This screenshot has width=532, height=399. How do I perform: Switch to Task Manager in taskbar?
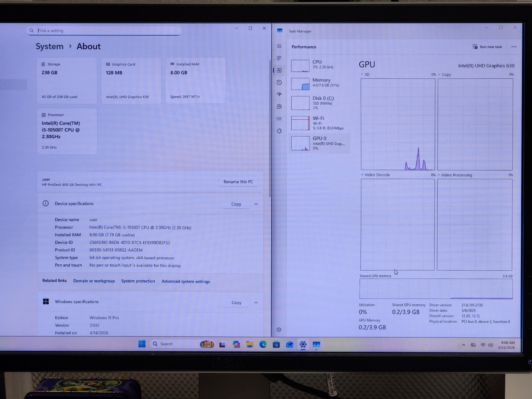pos(316,344)
